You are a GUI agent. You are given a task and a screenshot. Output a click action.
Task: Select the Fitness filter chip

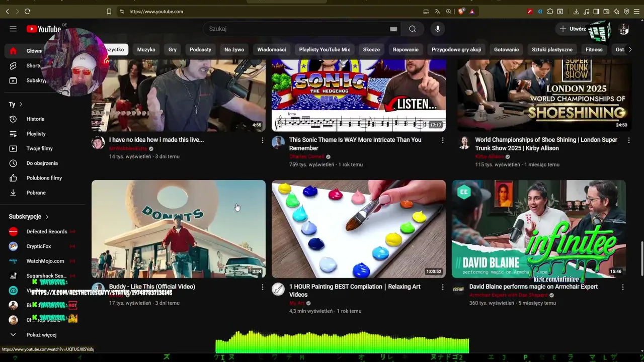pyautogui.click(x=594, y=49)
